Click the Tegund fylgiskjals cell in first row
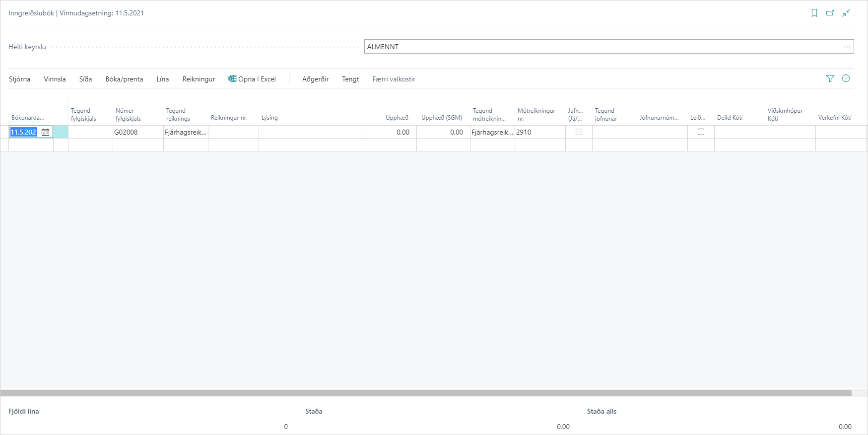Viewport: 868px width, 435px height. click(90, 132)
